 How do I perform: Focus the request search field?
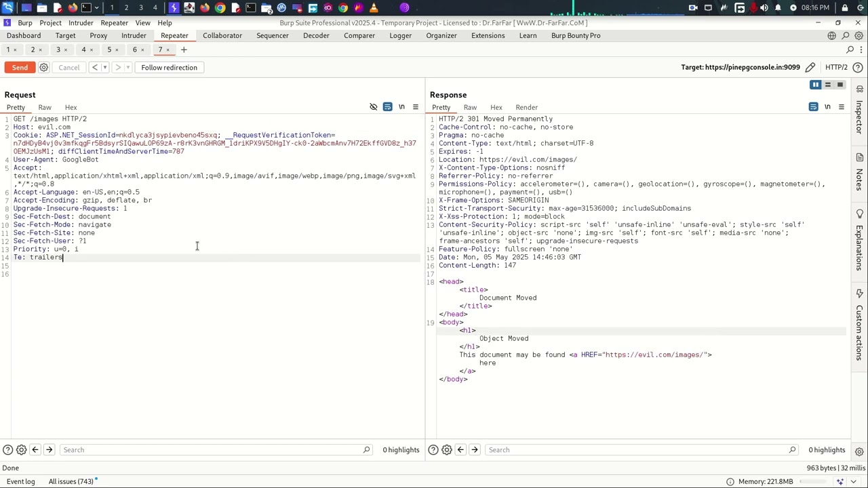coord(216,450)
